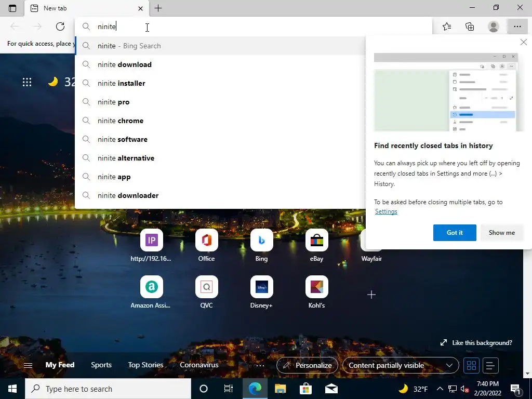Open a new tab with plus button
The width and height of the screenshot is (532, 399).
158,8
